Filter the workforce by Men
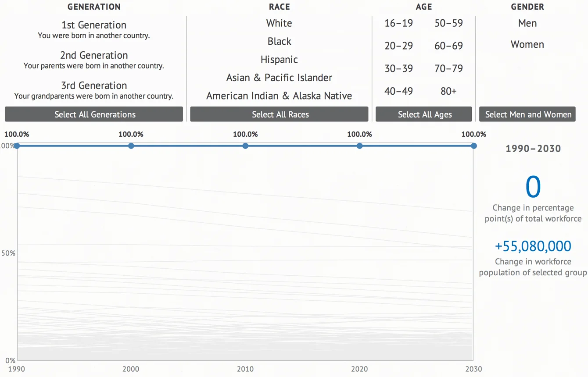Viewport: 588px width, 377px height. [x=527, y=23]
